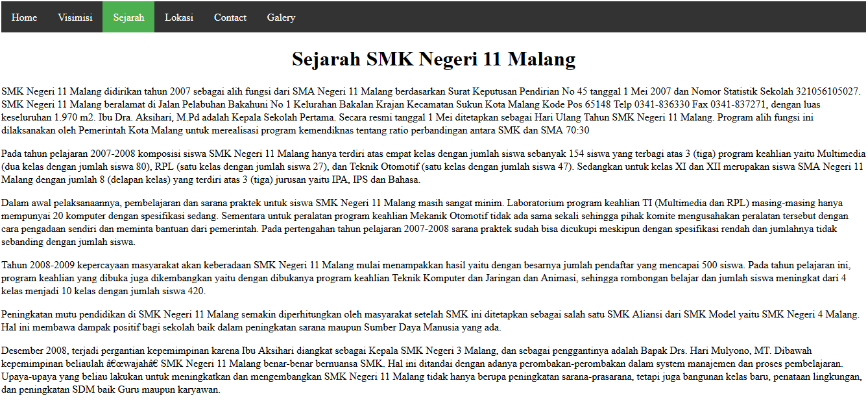Go to the Visimisi page
This screenshot has height=405, width=868.
[75, 17]
